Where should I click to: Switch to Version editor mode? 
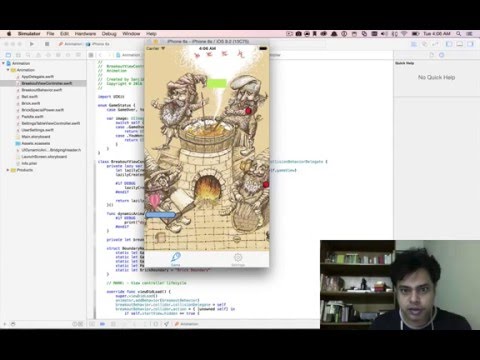[435, 44]
